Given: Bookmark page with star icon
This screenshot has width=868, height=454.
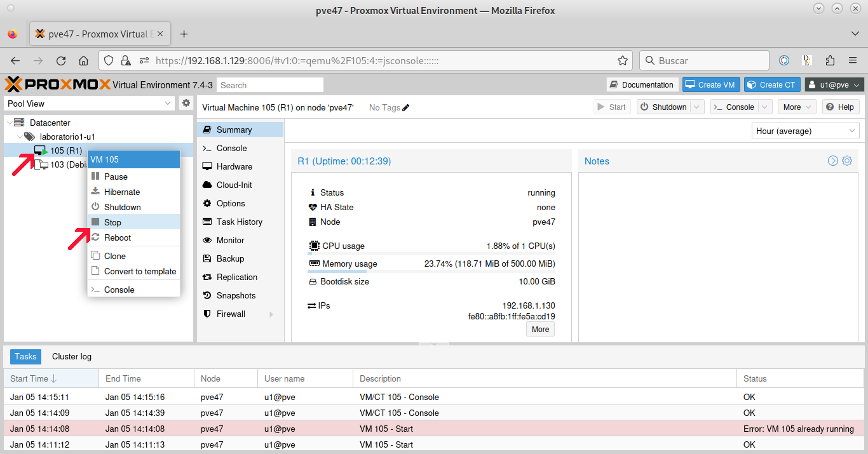Looking at the screenshot, I should pos(623,60).
